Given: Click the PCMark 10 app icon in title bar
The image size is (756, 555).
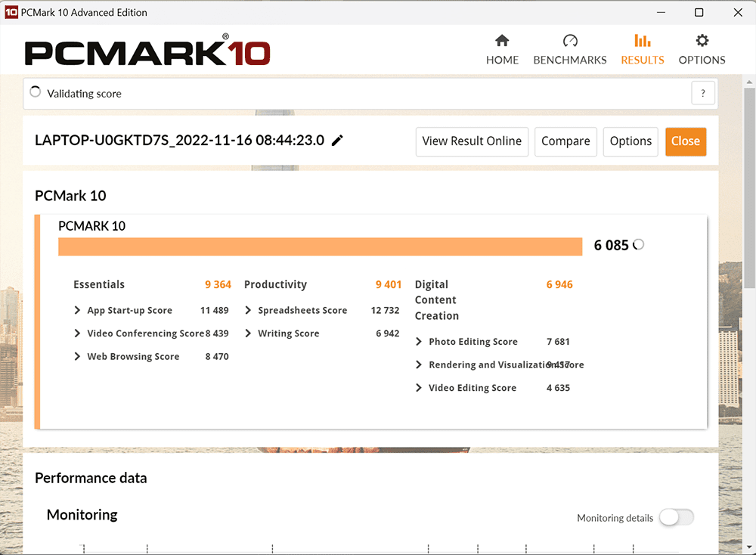Looking at the screenshot, I should tap(11, 12).
